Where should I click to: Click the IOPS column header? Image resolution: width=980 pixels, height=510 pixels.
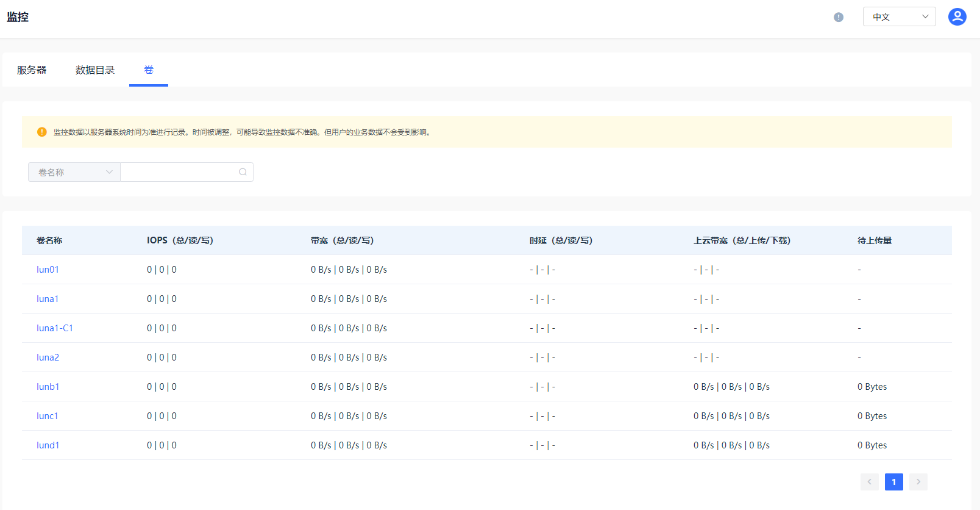tap(180, 240)
